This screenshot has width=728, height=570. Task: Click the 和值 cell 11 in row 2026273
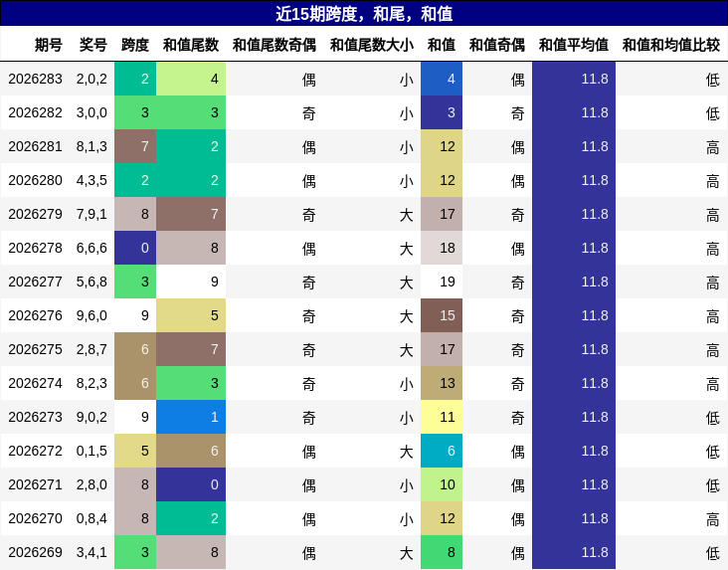(x=442, y=417)
